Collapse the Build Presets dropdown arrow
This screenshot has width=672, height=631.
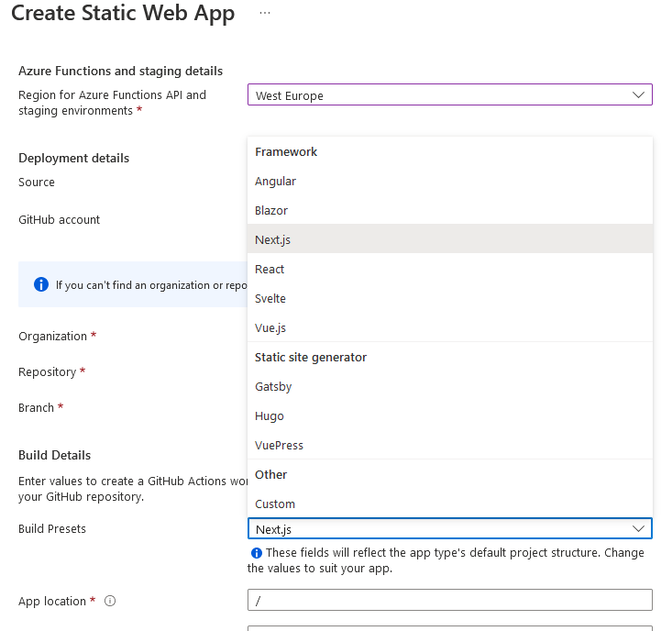coord(638,528)
